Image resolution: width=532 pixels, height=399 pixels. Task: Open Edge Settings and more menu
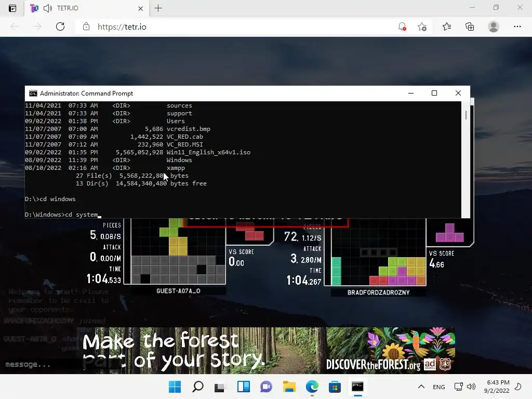517,26
